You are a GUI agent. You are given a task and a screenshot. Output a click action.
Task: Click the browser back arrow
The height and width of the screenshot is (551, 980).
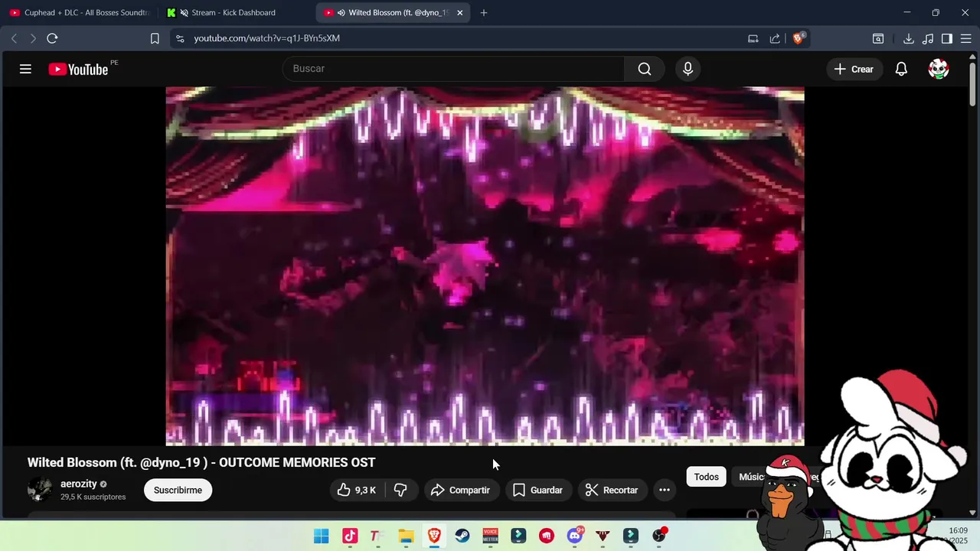click(x=14, y=38)
